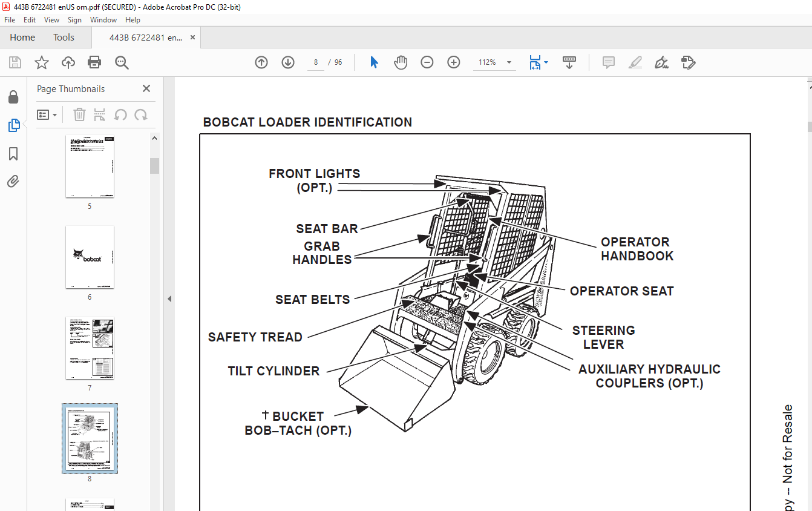Click the AUXILIARY HYDRAULIC COUPLERS label

point(649,376)
